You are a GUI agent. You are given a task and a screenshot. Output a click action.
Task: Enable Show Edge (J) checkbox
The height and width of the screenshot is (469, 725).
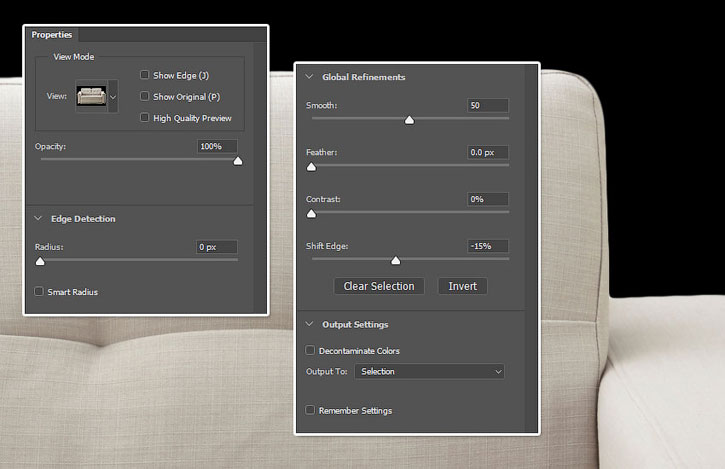[x=145, y=75]
